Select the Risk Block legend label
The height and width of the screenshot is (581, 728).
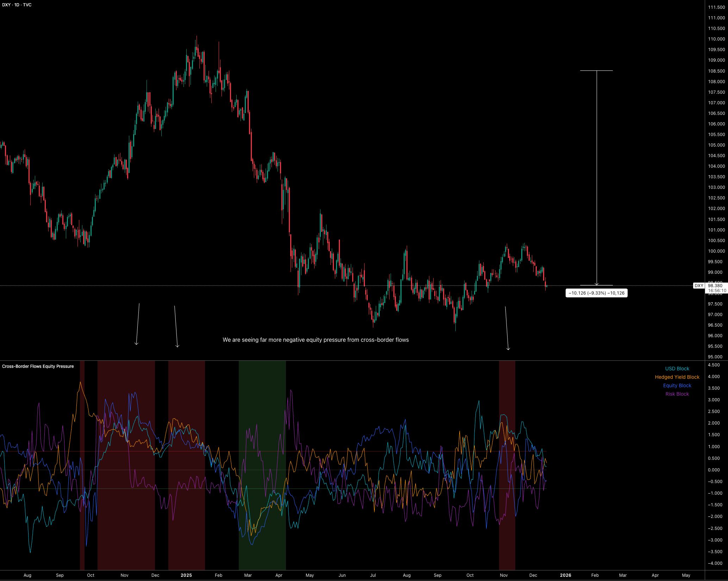pyautogui.click(x=677, y=394)
